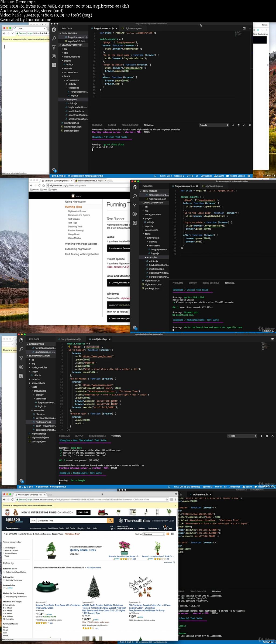Filter by 3 to 6 Feet tree height
Screen dimensions: 276x644
click(x=8, y=608)
